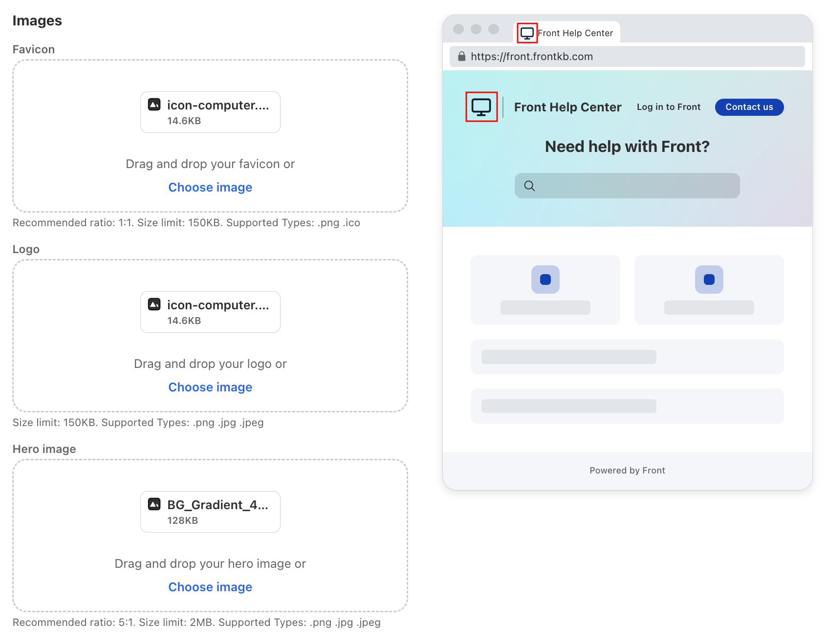
Task: Click the computer logo in the preview header
Action: [x=481, y=107]
